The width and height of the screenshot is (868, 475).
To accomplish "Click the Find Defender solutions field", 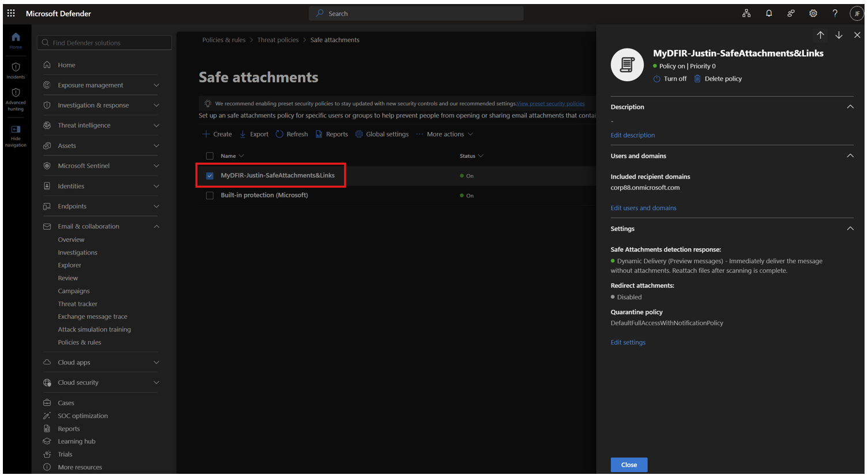I will pos(104,43).
